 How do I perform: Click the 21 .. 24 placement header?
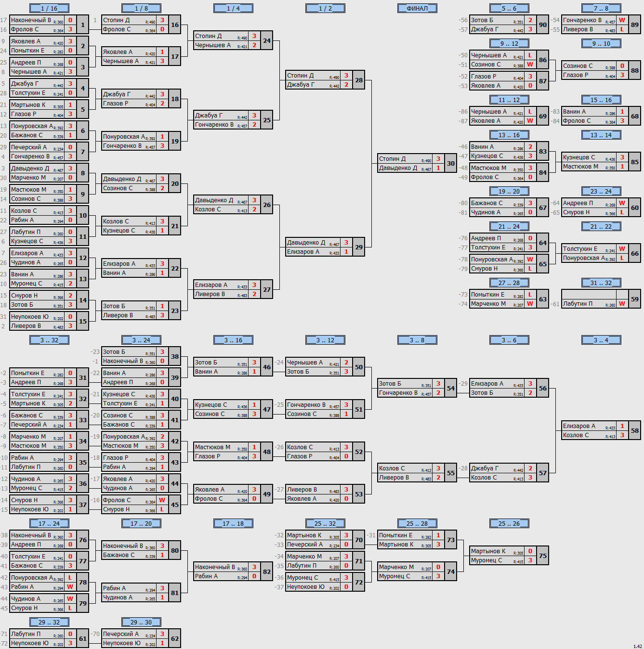coord(509,226)
